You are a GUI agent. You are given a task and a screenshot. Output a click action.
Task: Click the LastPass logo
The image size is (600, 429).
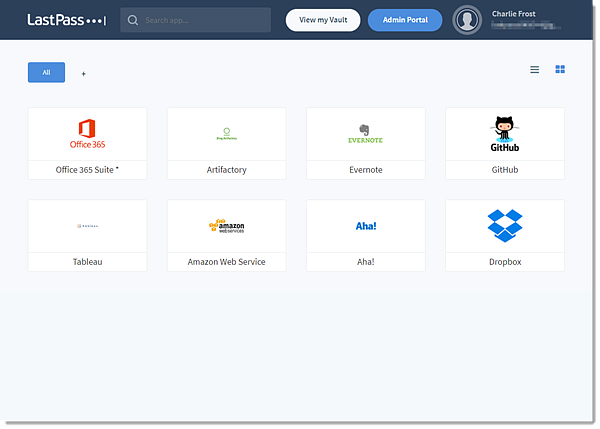click(67, 20)
